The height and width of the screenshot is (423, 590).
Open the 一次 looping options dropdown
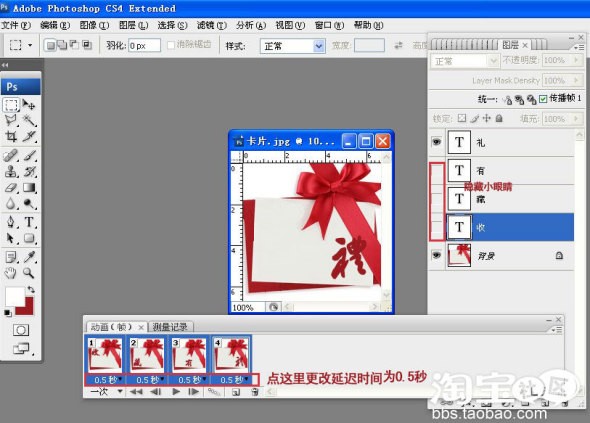[107, 392]
